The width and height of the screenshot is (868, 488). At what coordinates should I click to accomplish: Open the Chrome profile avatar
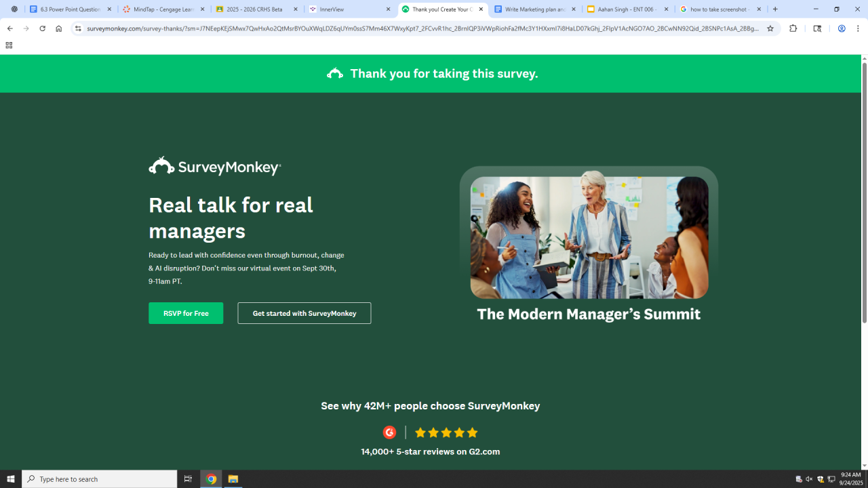click(842, 28)
